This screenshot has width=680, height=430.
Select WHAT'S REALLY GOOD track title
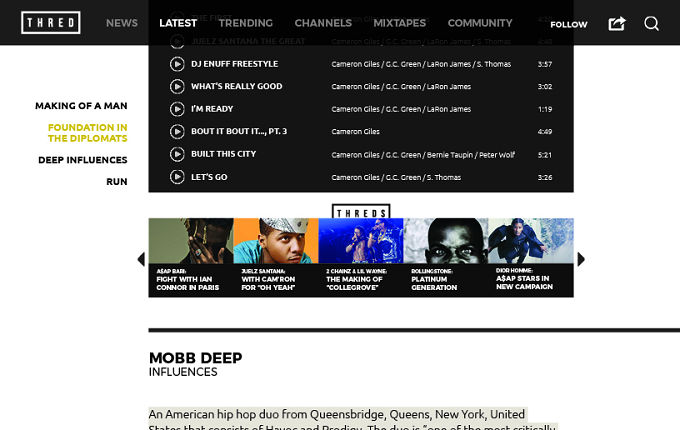(237, 86)
